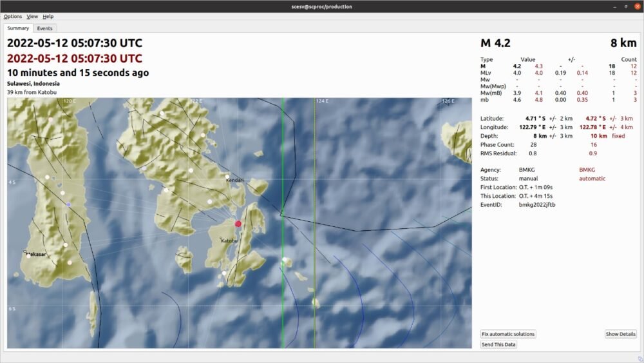This screenshot has width=644, height=363.
Task: Click the longitude value 122.79 ° E
Action: tap(533, 127)
